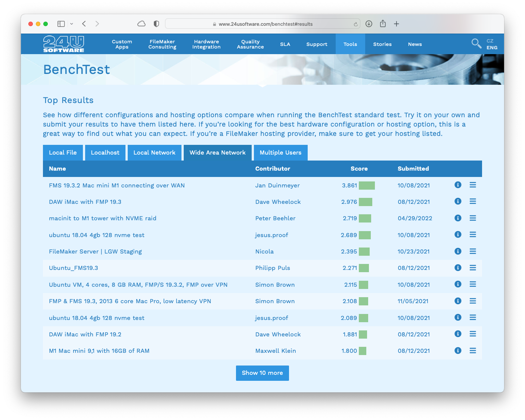The height and width of the screenshot is (420, 525).
Task: Show info for FileMaker Server LGW Staging row
Action: [x=458, y=251]
